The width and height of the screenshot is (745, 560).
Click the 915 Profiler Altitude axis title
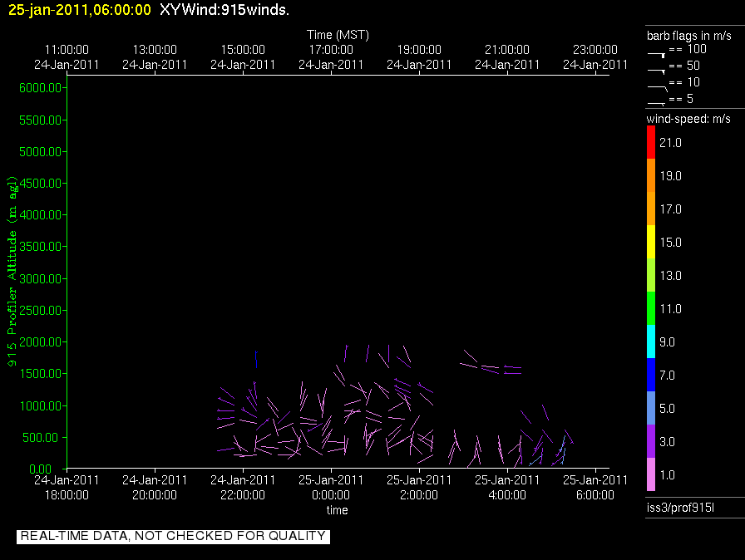[x=12, y=272]
